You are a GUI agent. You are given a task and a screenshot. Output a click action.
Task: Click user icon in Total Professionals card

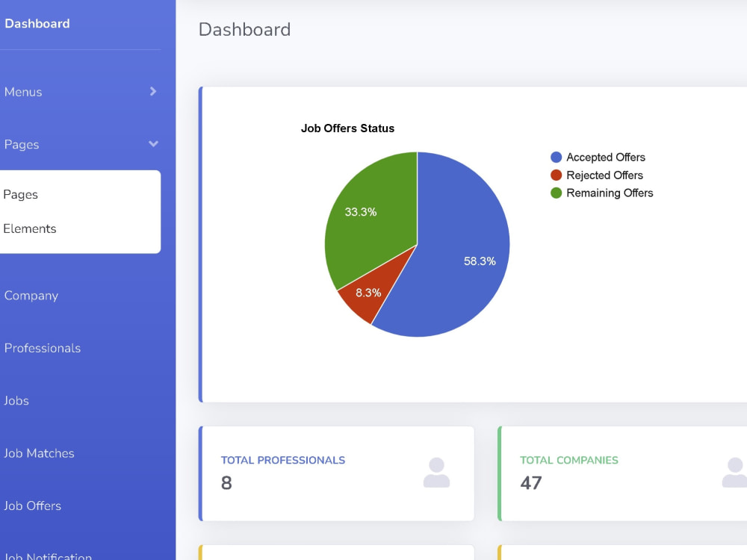(436, 473)
